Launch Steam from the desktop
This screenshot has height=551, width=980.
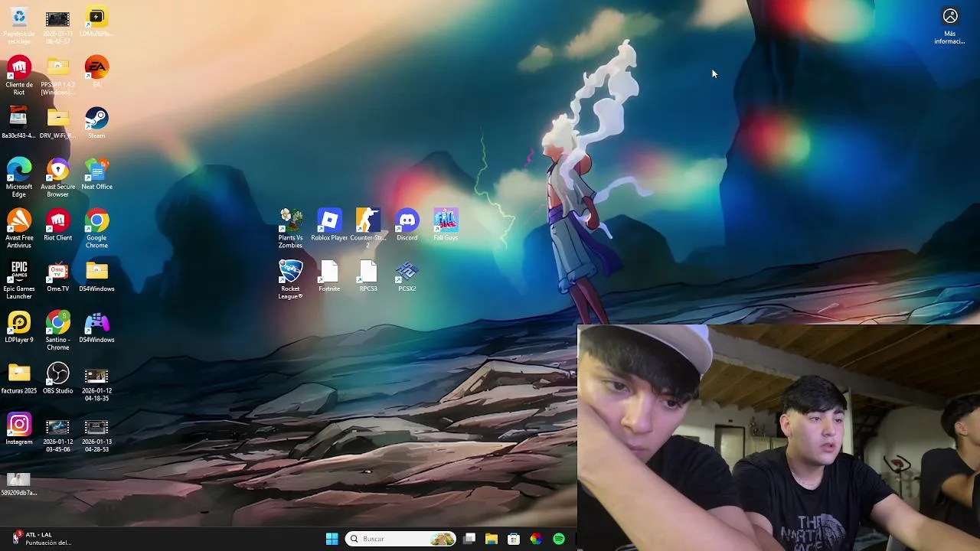96,123
